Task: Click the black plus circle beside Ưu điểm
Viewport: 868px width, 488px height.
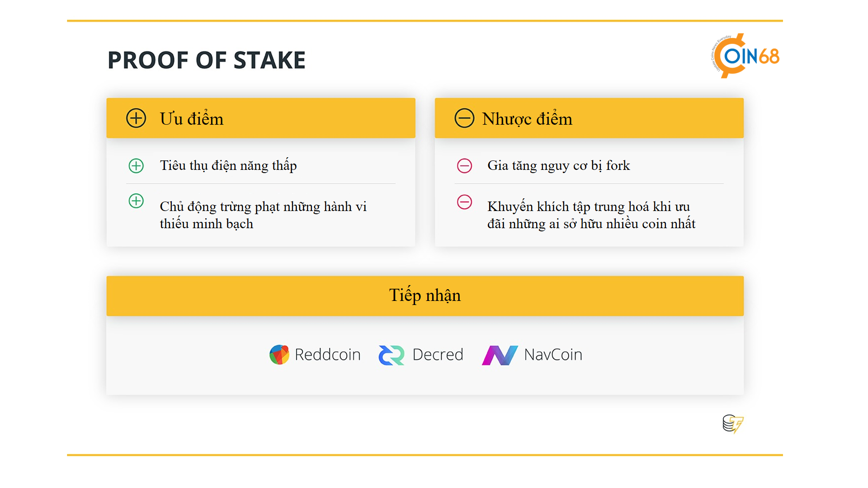Action: (x=136, y=118)
